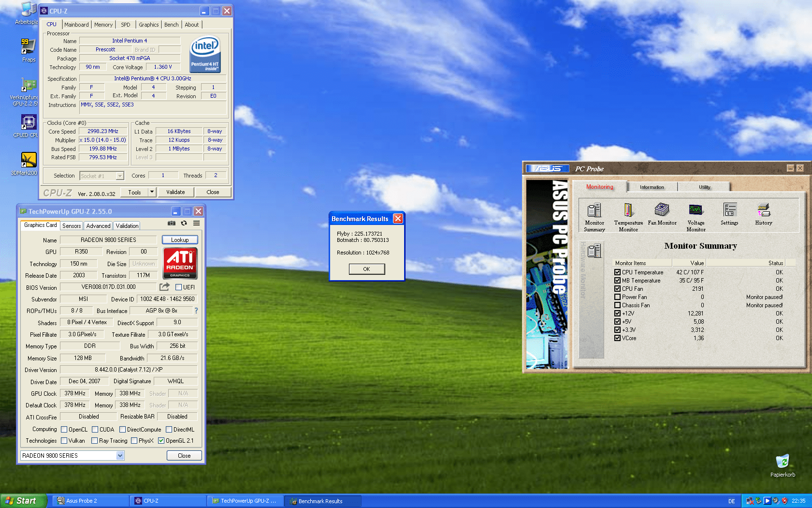Uncheck MB Temperature monitor item
Viewport: 812px width, 508px height.
[617, 280]
